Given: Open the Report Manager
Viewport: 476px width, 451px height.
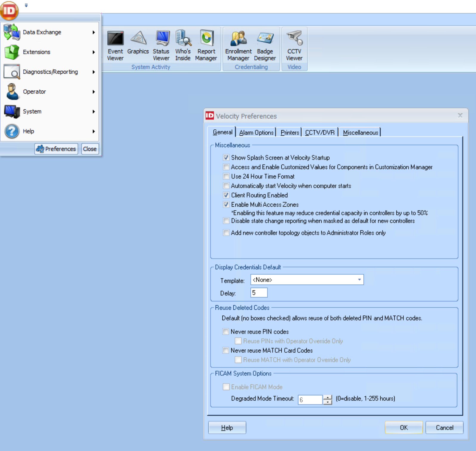Looking at the screenshot, I should (206, 46).
